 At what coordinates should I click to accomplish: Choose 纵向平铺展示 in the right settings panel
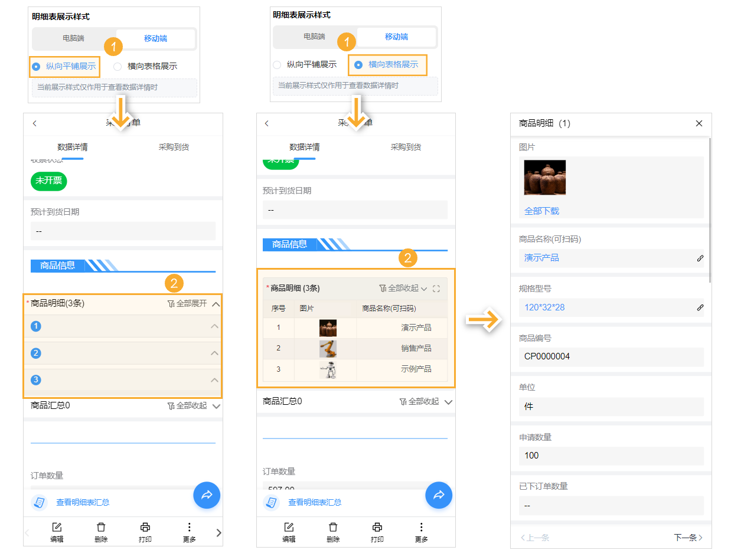[278, 66]
